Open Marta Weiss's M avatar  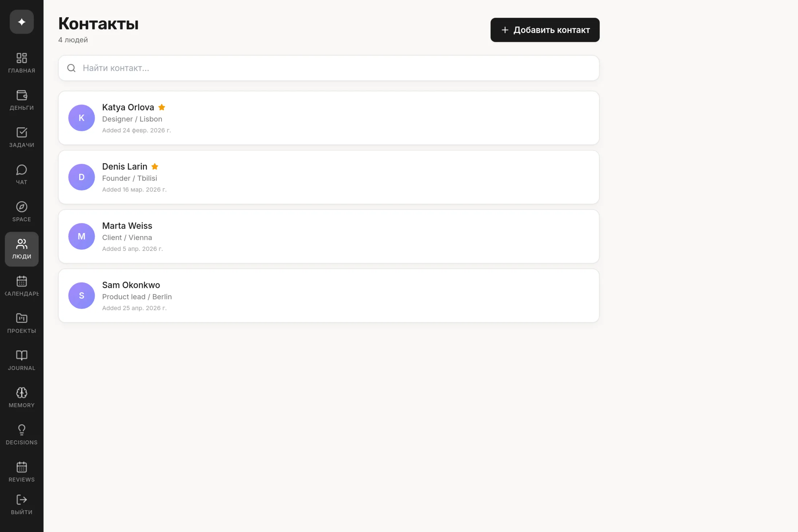coord(82,236)
